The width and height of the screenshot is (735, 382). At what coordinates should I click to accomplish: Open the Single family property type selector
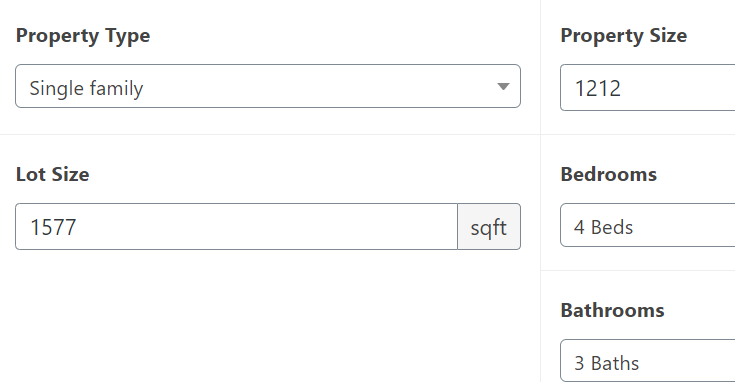coord(268,86)
